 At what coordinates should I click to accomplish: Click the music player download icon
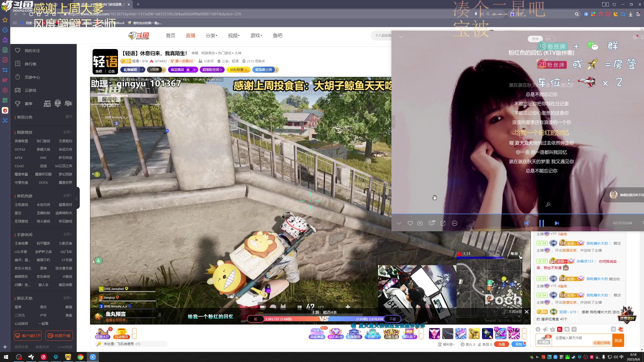(420, 223)
